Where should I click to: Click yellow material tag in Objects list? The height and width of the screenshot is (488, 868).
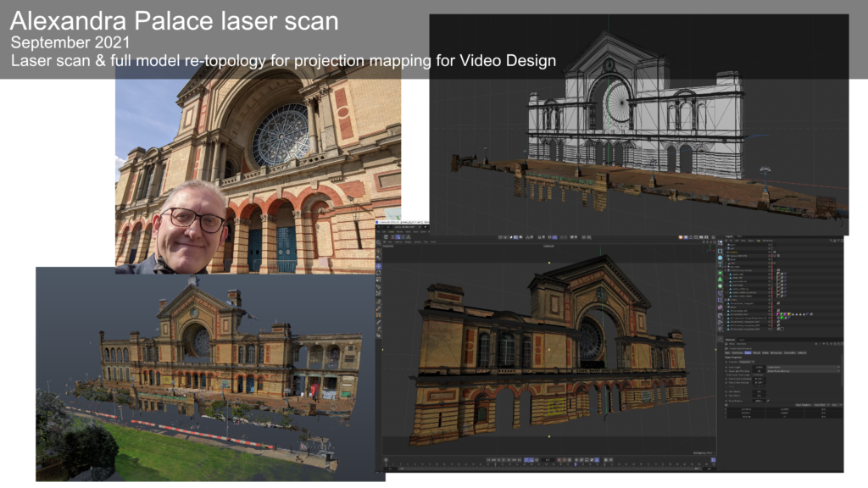click(x=789, y=314)
